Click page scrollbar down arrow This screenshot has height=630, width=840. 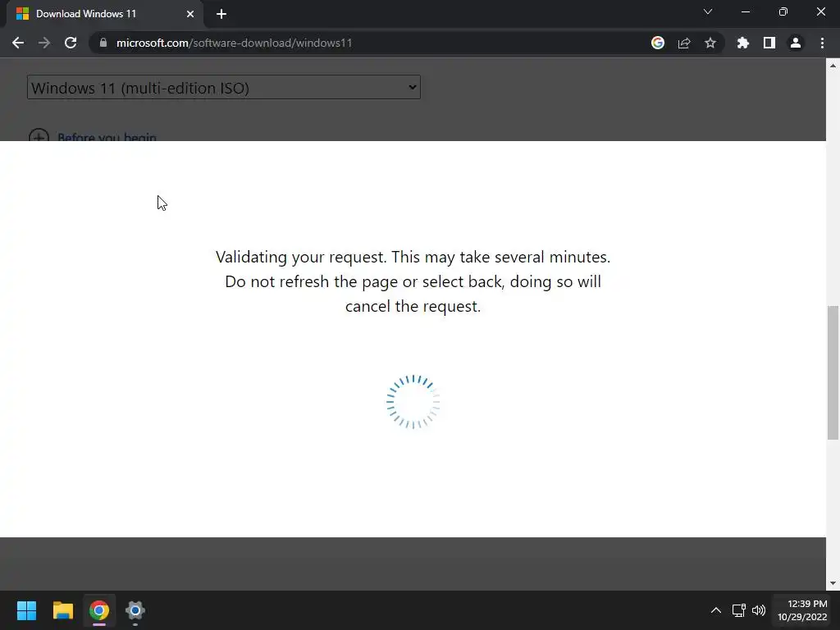(x=833, y=583)
